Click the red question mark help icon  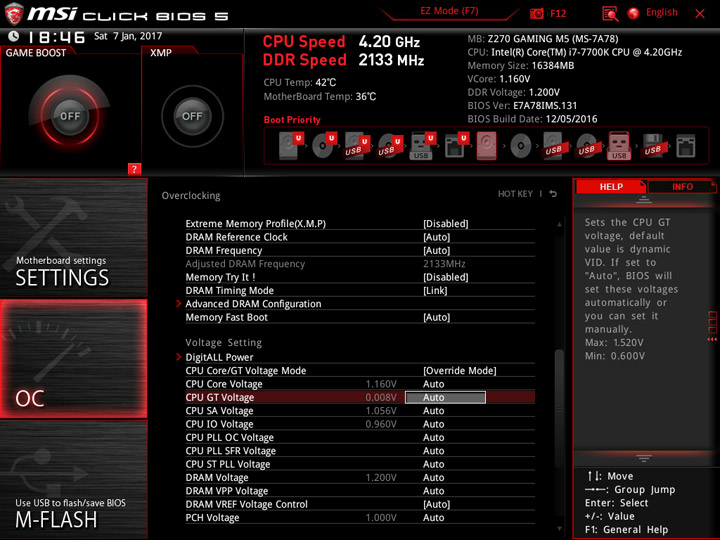134,169
